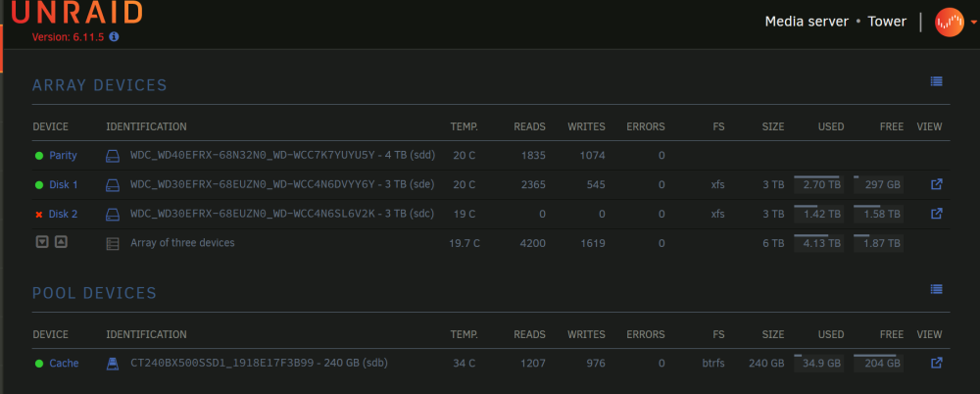Screen dimensions: 980x394
Task: Click the drive icon beside the Parity identification
Action: (113, 156)
